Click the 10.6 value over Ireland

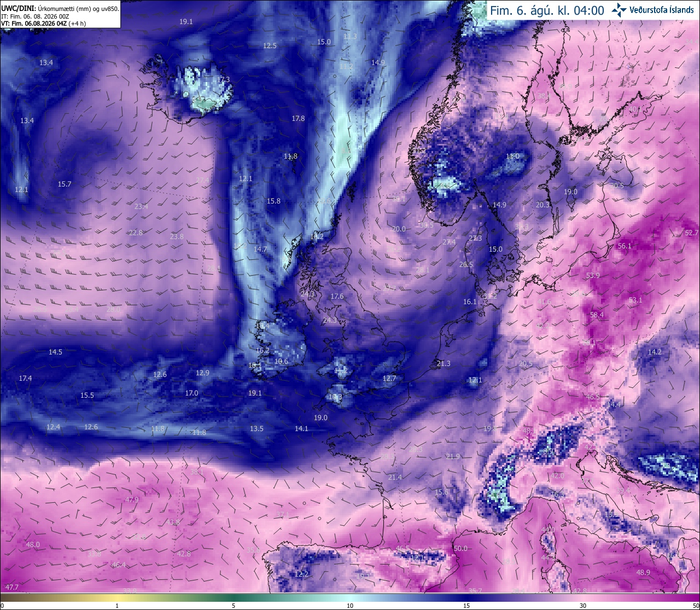[281, 362]
